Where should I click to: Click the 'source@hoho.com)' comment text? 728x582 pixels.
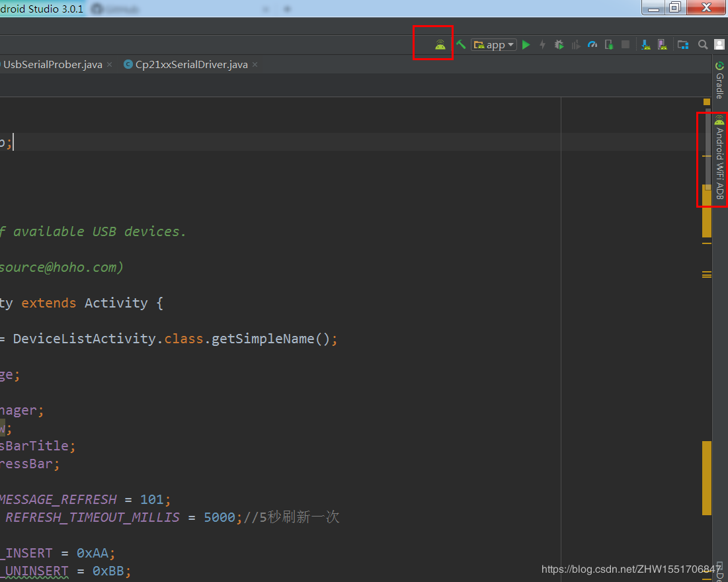pos(61,267)
